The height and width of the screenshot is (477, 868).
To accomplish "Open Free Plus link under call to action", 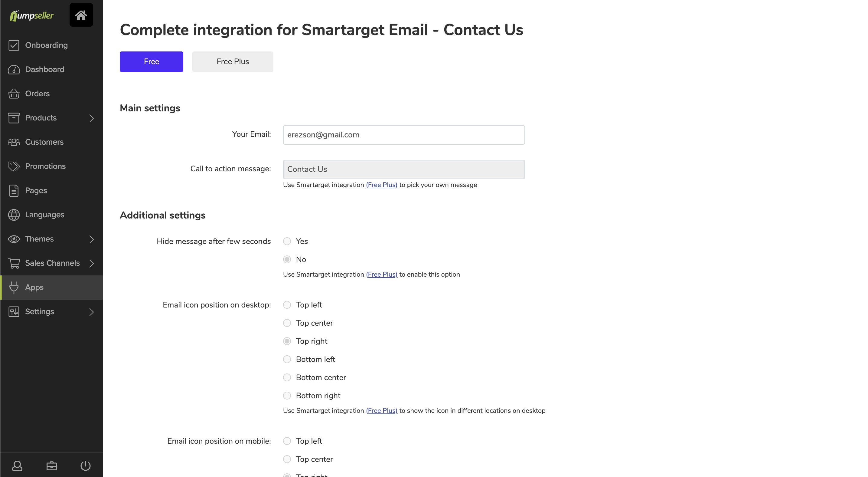I will coord(382,185).
